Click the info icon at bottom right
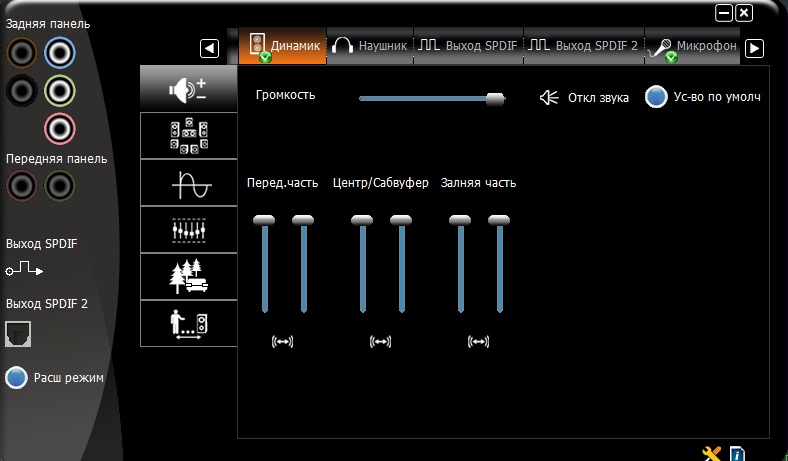This screenshot has height=461, width=788. pos(737,453)
